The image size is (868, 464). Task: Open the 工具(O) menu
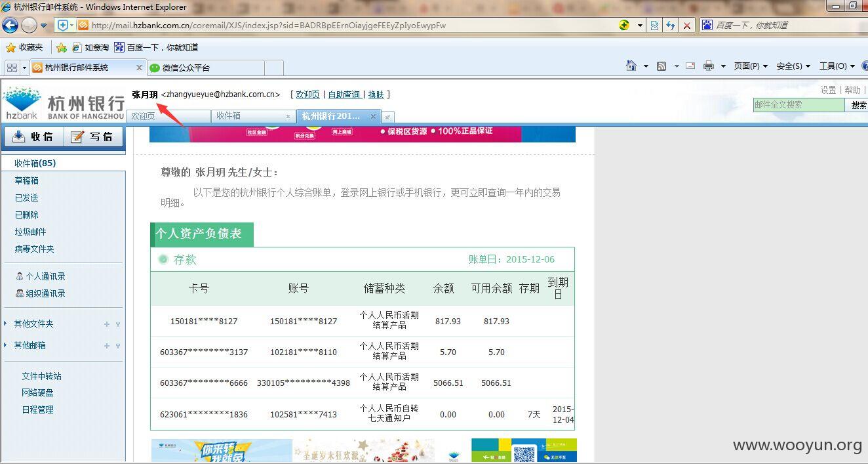pos(837,66)
